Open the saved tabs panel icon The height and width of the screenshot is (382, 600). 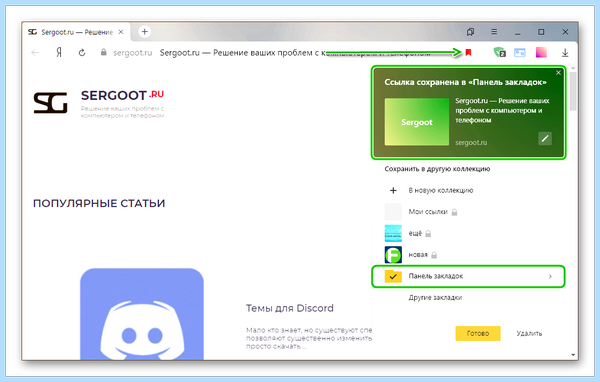(470, 32)
